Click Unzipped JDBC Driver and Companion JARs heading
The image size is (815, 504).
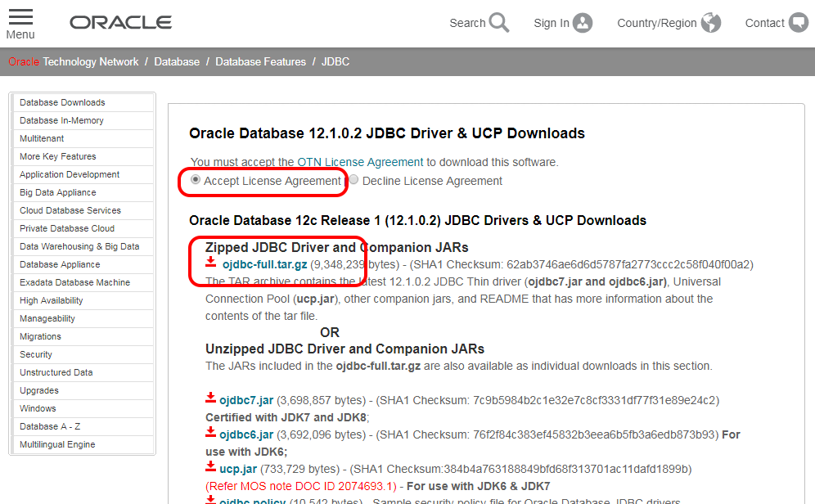[x=344, y=349]
